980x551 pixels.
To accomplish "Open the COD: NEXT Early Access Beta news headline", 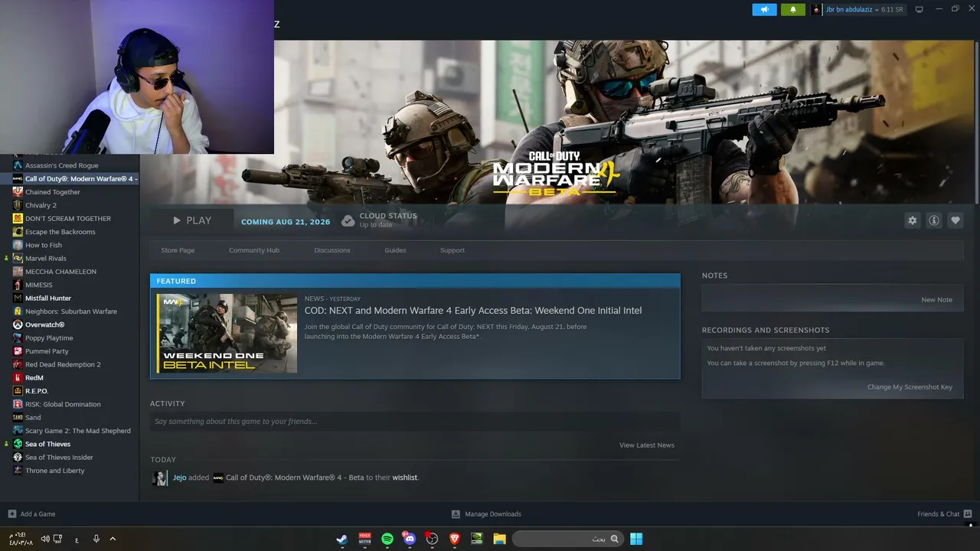I will 473,311.
